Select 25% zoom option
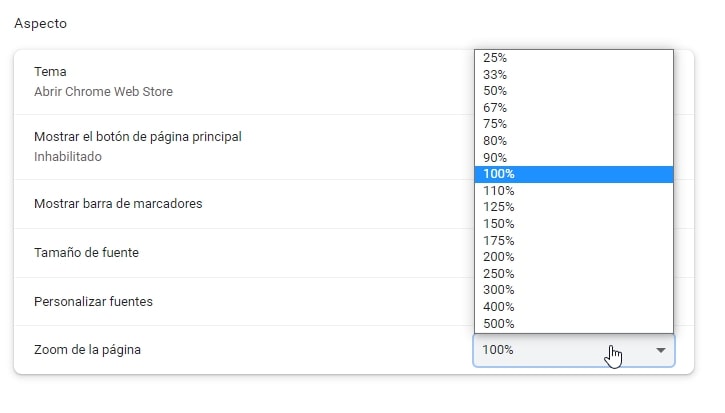This screenshot has width=725, height=413. click(574, 58)
